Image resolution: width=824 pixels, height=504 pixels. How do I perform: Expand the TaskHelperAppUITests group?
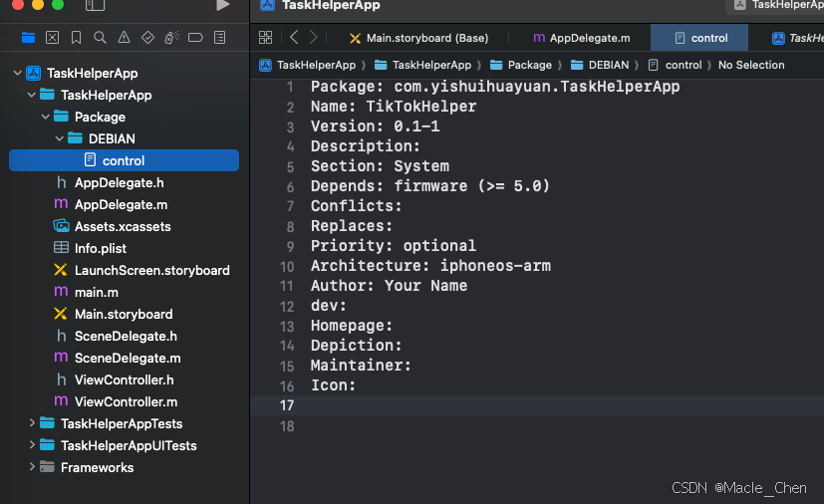[x=32, y=445]
